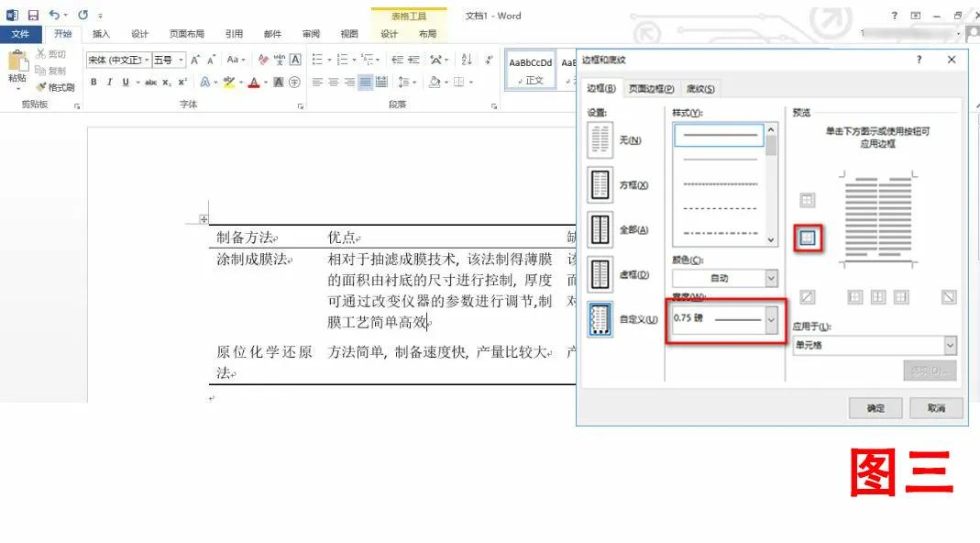This screenshot has width=980, height=543.
Task: Open the 插入 ribbon tab
Action: click(x=101, y=33)
